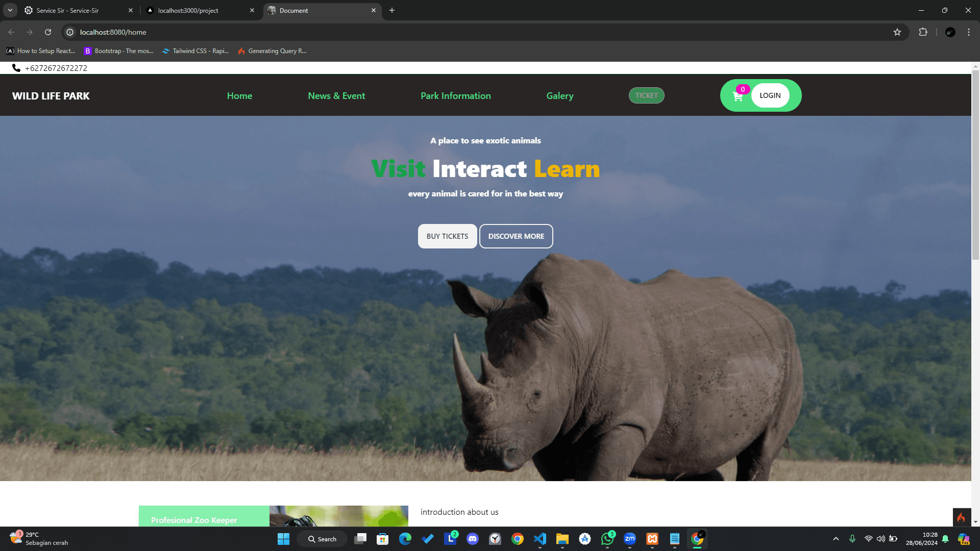Reload the page
Viewport: 980px width, 551px height.
click(x=48, y=32)
